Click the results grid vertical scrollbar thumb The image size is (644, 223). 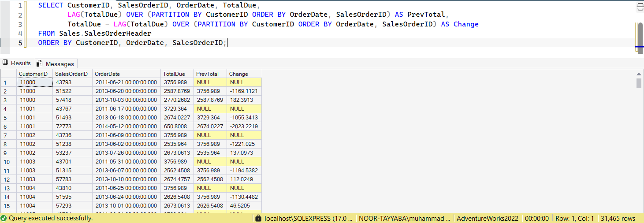[x=639, y=83]
